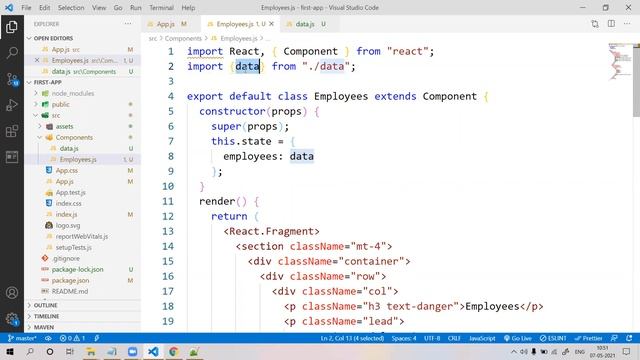640x360 pixels.
Task: Open the Help menu
Action: tap(188, 8)
